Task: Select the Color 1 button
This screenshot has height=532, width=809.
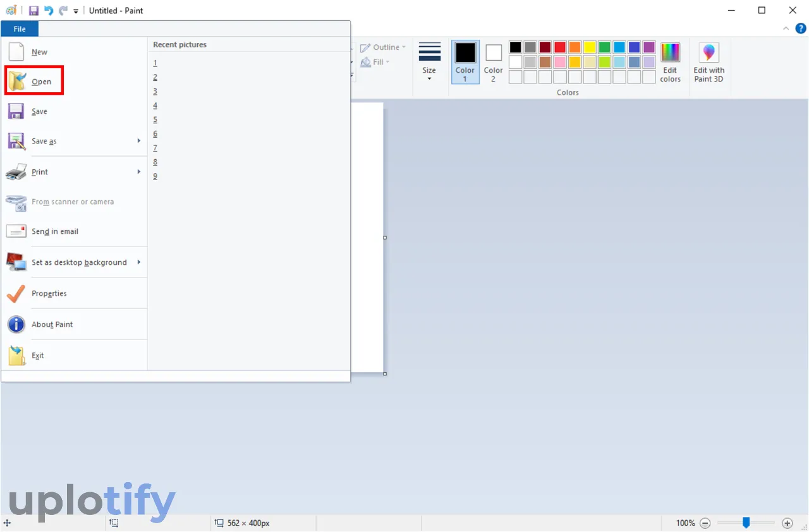Action: tap(465, 62)
